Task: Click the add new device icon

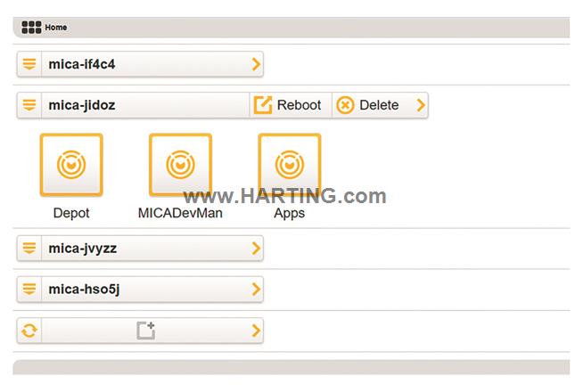Action: 146,331
